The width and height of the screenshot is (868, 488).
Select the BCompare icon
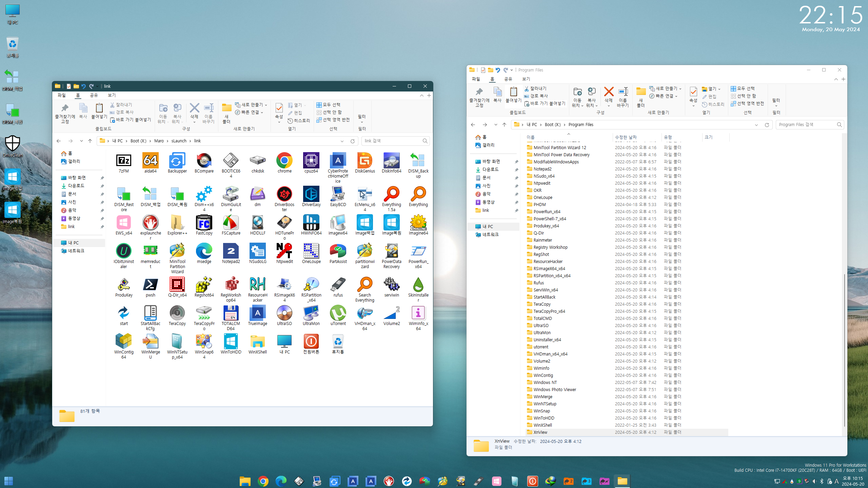204,160
